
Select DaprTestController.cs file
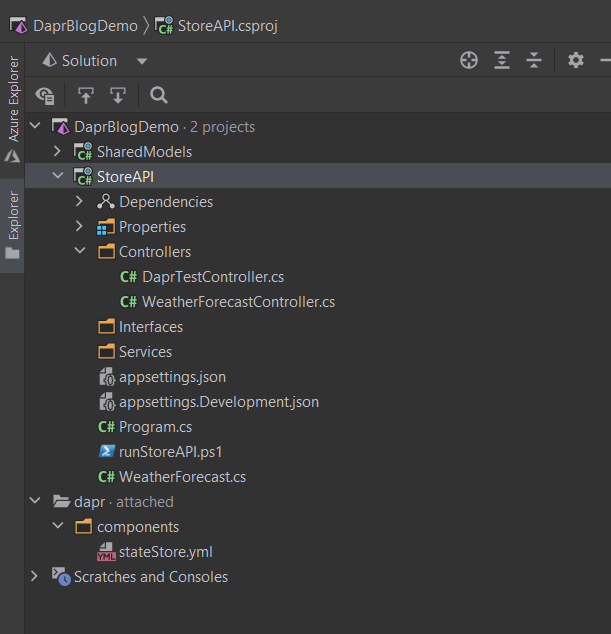point(318,277)
